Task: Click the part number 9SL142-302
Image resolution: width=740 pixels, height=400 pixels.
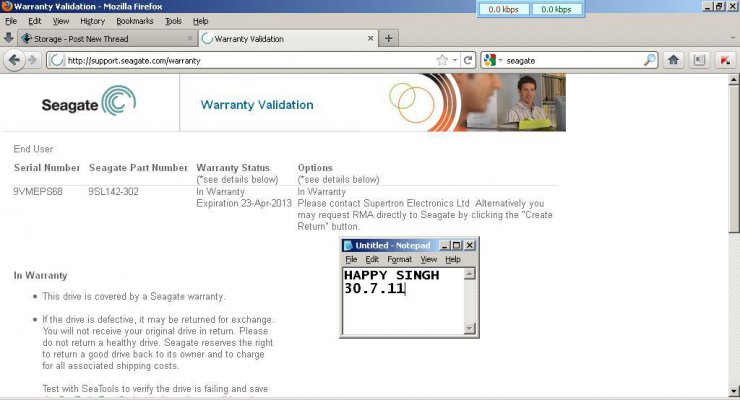Action: (x=113, y=192)
